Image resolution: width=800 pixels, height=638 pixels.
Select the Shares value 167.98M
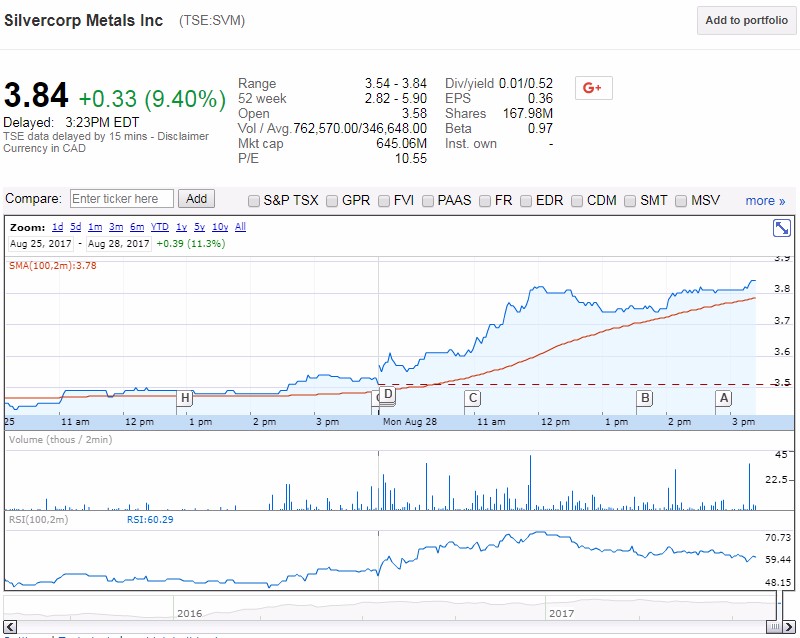(528, 113)
